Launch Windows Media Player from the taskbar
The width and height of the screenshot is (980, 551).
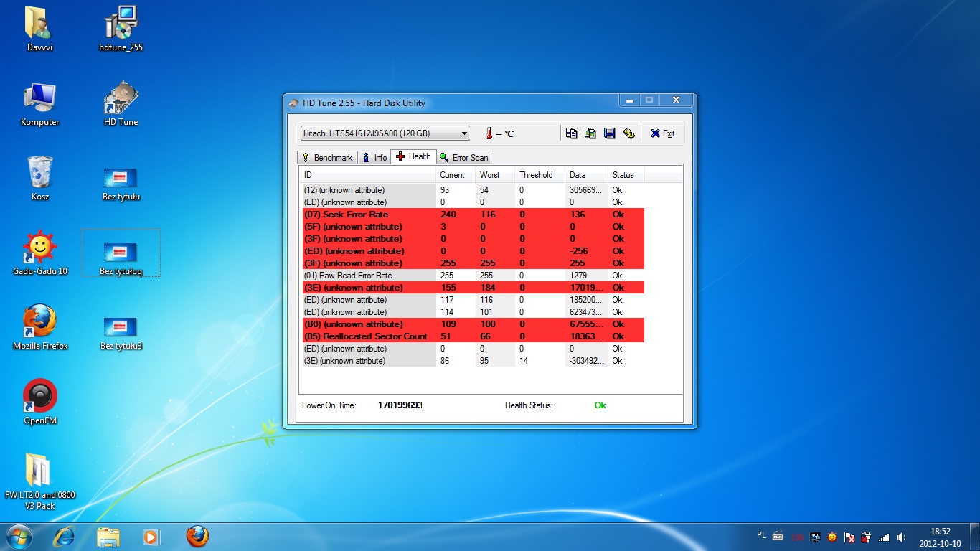(x=151, y=537)
